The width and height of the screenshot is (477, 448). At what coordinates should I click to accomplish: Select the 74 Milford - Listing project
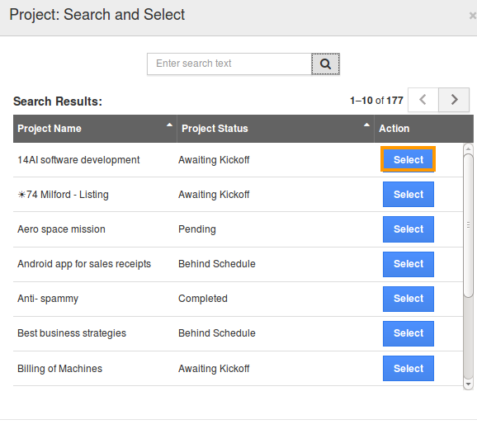pos(409,195)
